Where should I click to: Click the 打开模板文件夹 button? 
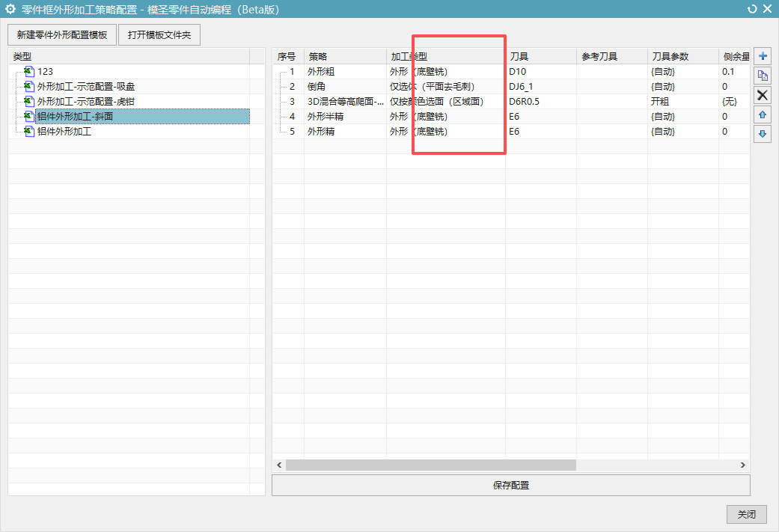pyautogui.click(x=159, y=34)
